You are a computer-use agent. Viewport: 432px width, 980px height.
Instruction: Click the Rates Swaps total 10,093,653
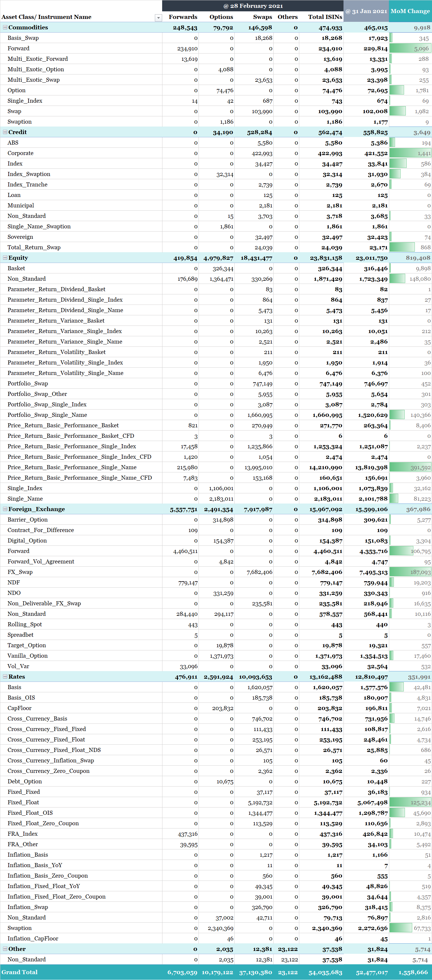click(x=255, y=677)
